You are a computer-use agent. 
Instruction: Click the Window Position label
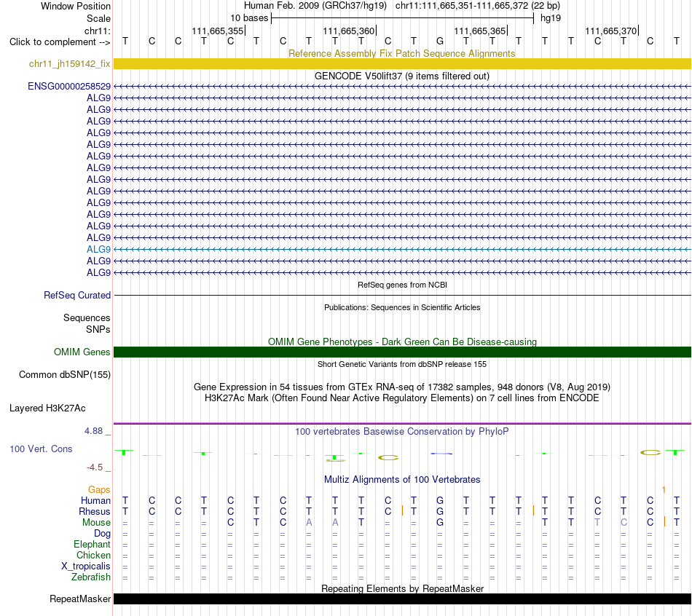point(76,6)
